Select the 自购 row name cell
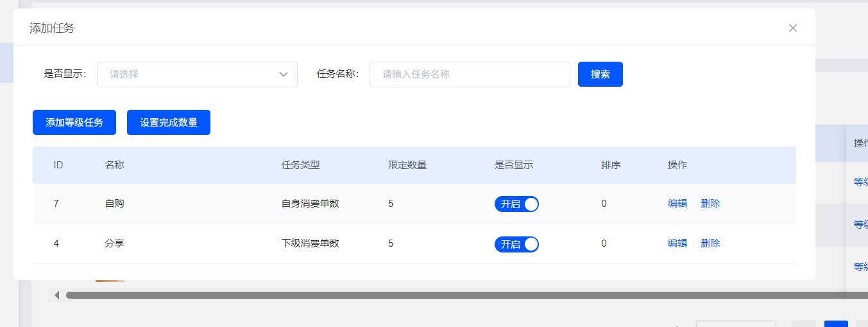Image resolution: width=868 pixels, height=327 pixels. [x=114, y=204]
